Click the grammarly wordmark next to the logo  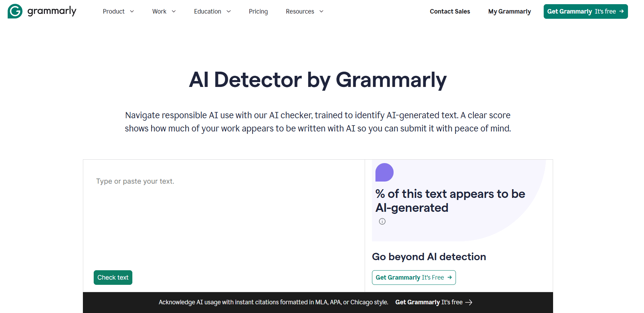click(x=51, y=11)
